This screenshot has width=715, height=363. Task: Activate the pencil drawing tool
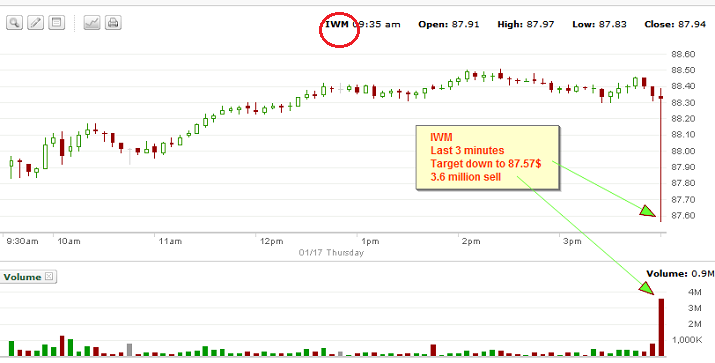click(x=36, y=23)
